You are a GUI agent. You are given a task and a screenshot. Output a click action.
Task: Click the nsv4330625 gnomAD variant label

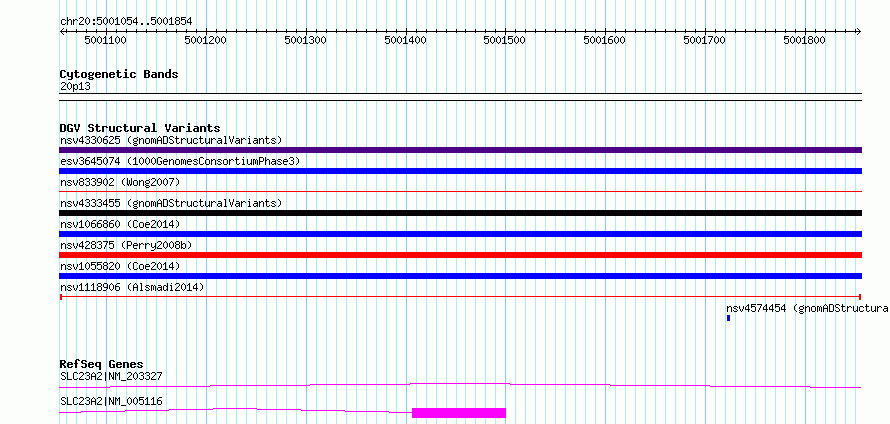[171, 140]
